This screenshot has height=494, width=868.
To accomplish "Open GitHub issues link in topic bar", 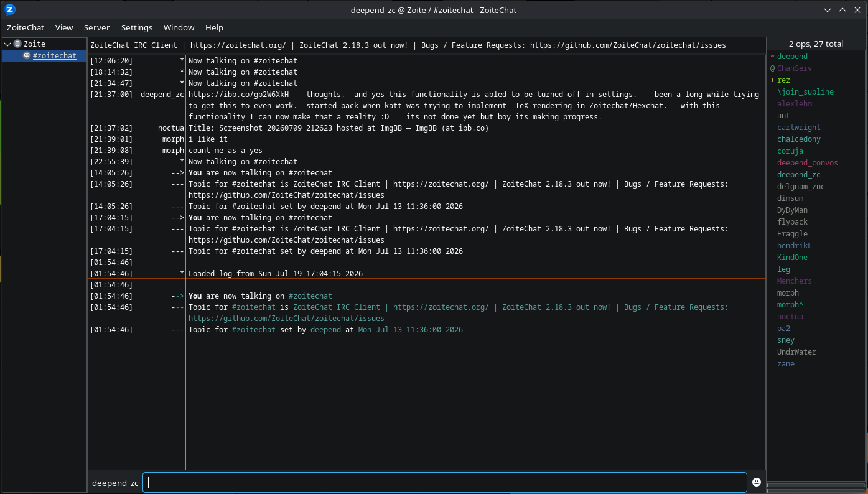I will coord(628,45).
